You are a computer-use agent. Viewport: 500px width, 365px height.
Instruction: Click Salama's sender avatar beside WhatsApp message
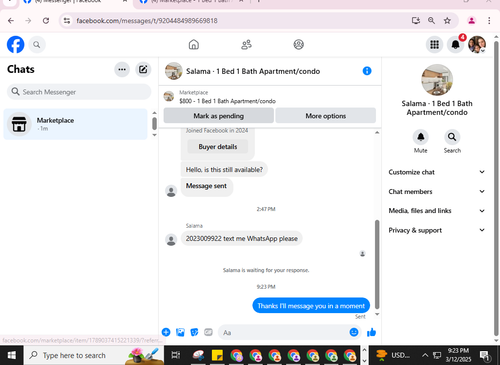click(x=171, y=240)
